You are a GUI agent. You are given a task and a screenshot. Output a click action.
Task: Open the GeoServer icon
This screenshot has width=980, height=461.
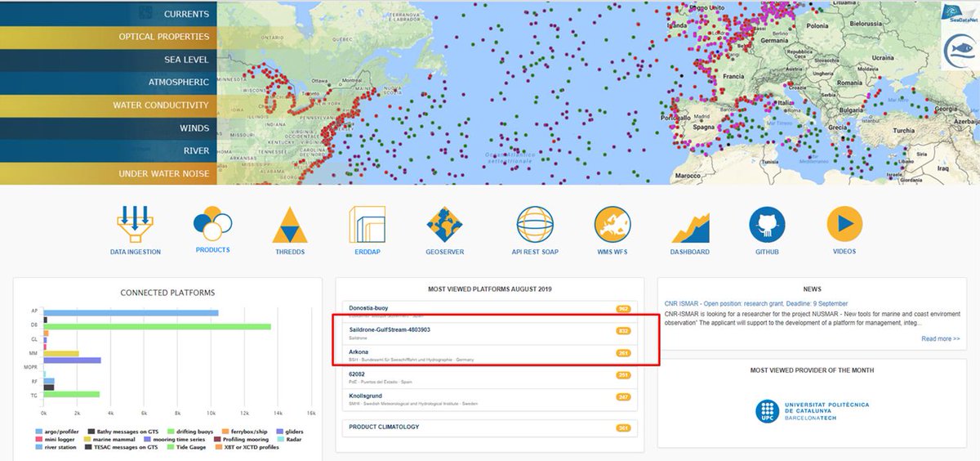pos(444,225)
